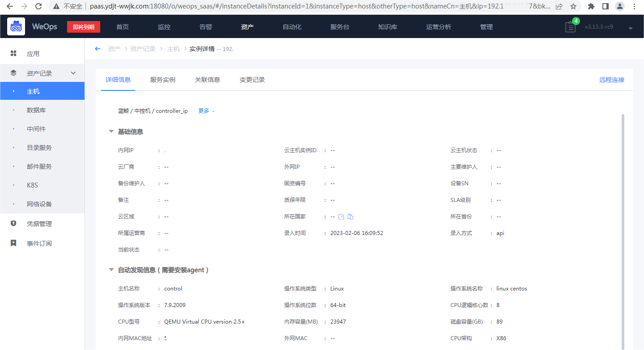Switch to the 服务实例 tab

tap(163, 80)
